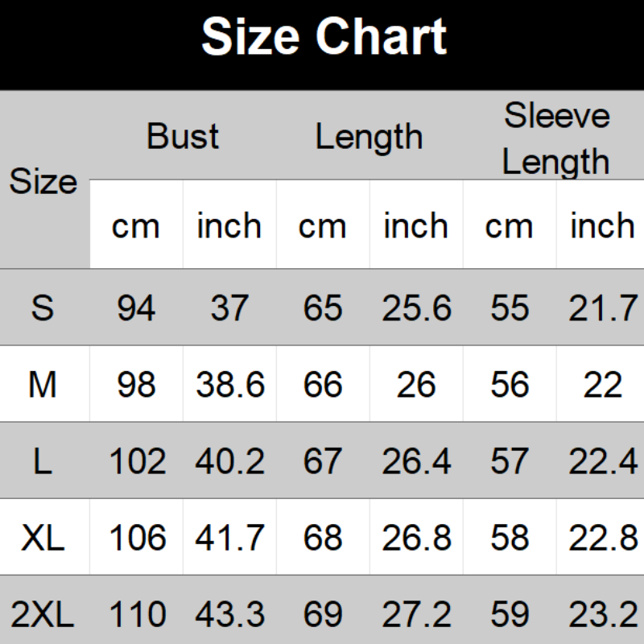Click the inch subheader under Sleeve Length
Image resolution: width=644 pixels, height=644 pixels.
click(x=601, y=226)
